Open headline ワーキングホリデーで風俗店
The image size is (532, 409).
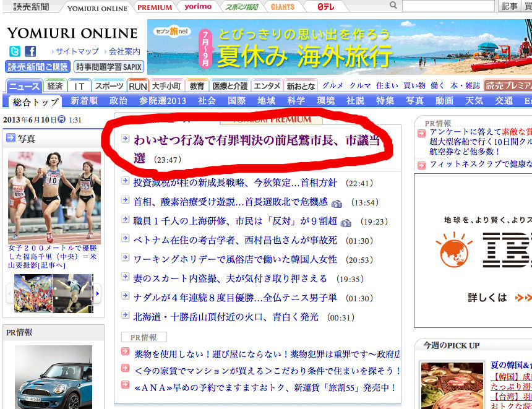click(x=235, y=260)
